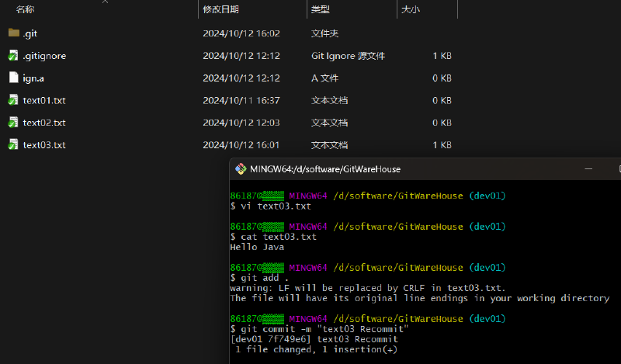Click the Git Ignore 源文件 type cell
The width and height of the screenshot is (621, 364).
click(x=348, y=56)
